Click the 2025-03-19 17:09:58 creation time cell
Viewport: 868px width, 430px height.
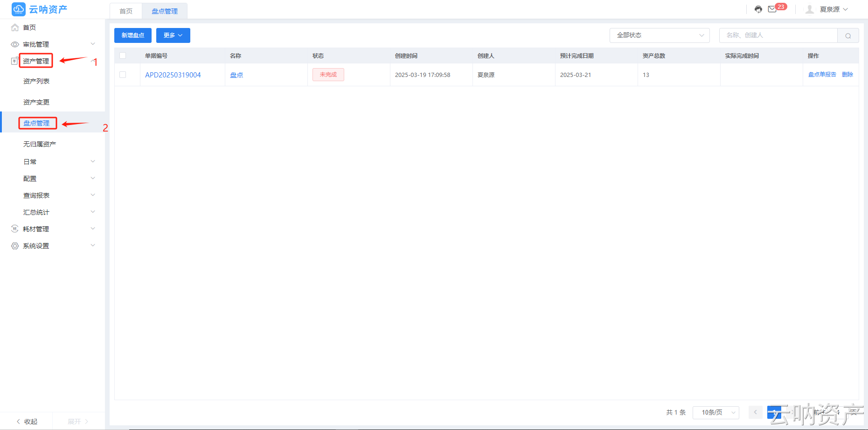point(423,75)
